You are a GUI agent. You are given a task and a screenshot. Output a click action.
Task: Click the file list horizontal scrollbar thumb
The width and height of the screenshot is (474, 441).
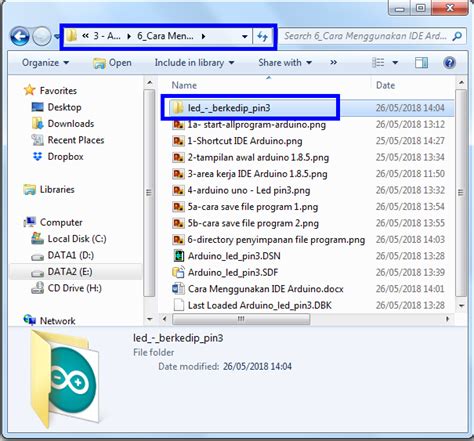pyautogui.click(x=241, y=319)
